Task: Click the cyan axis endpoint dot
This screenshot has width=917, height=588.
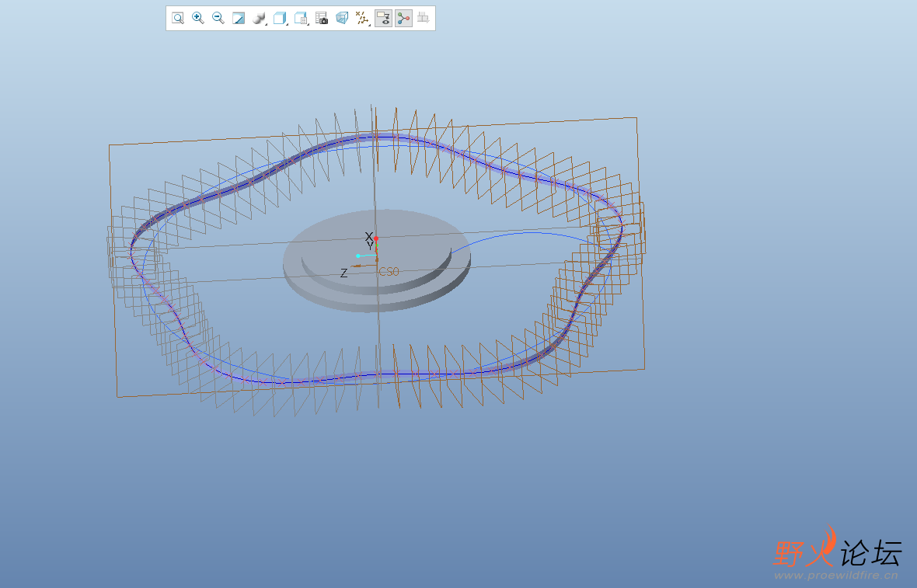Action: click(x=358, y=256)
